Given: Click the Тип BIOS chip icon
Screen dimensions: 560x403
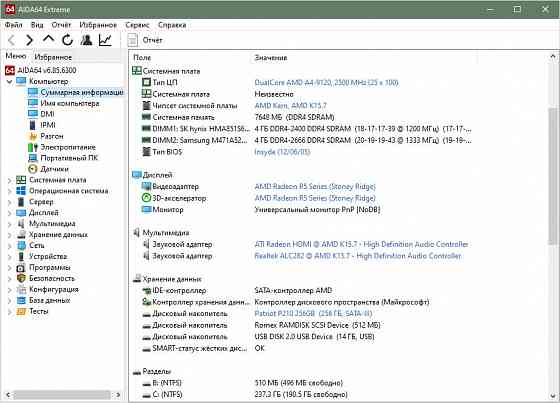Looking at the screenshot, I should click(146, 151).
